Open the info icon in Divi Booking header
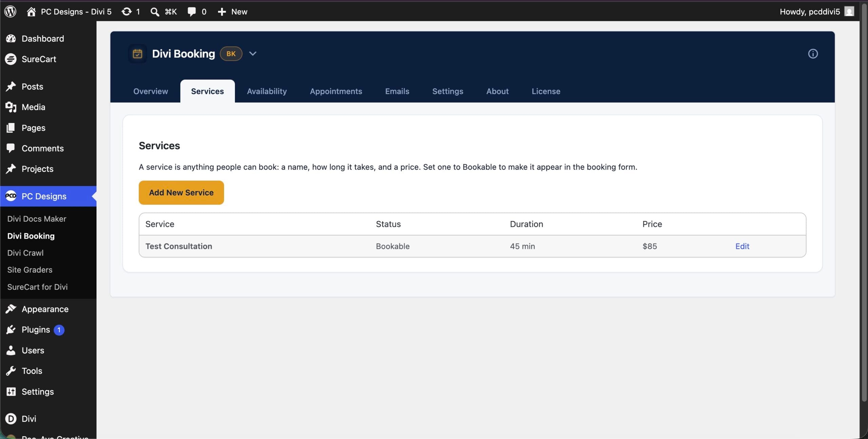This screenshot has width=868, height=439. point(813,54)
